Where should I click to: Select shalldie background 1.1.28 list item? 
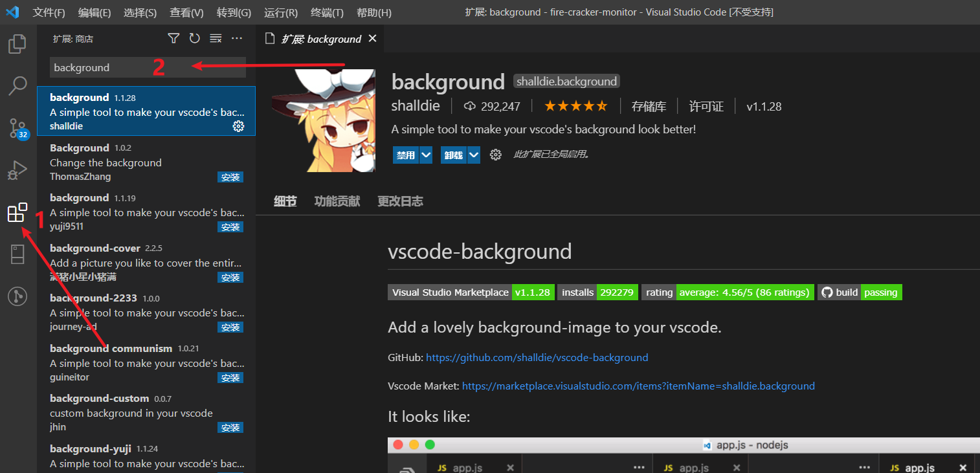pyautogui.click(x=146, y=111)
